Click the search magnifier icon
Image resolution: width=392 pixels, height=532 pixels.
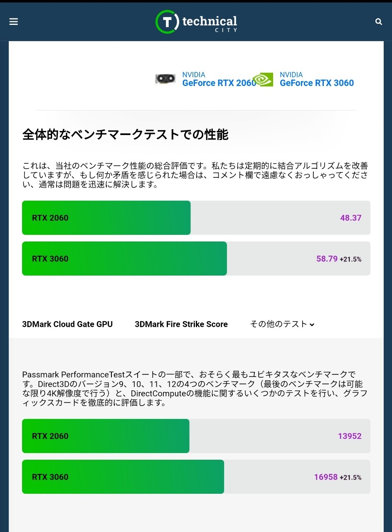(378, 22)
